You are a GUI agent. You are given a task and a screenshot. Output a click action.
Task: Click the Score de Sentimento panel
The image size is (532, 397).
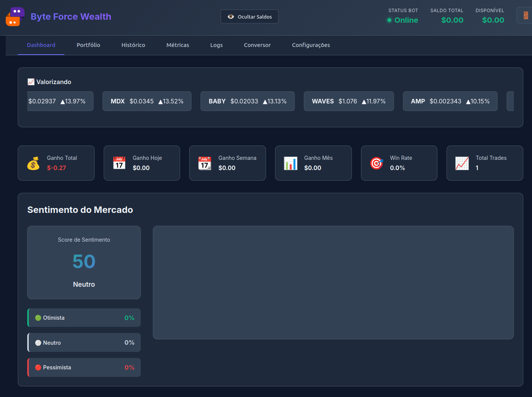(x=84, y=262)
